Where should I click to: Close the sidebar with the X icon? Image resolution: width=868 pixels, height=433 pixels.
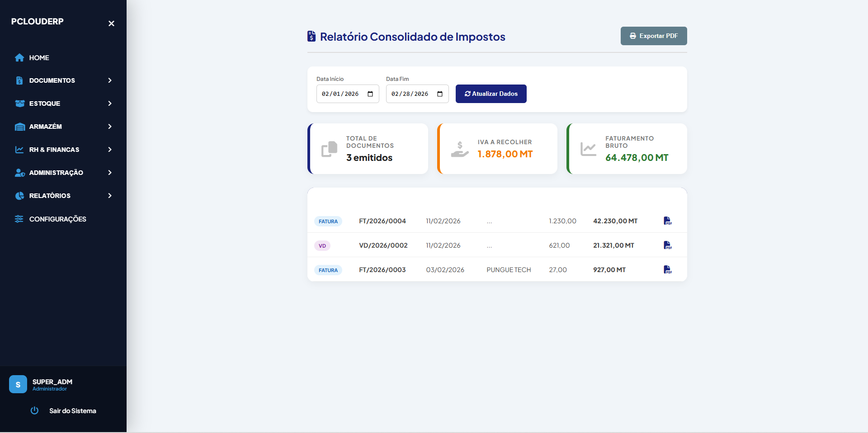point(111,24)
